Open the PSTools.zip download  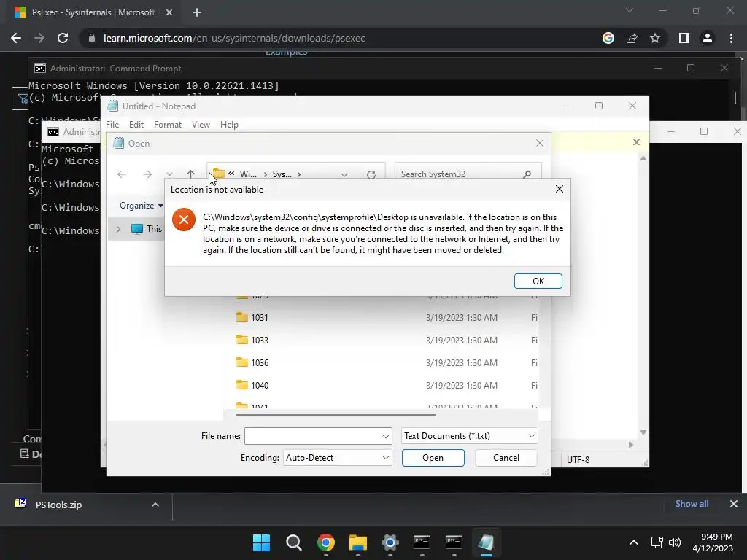pos(58,505)
